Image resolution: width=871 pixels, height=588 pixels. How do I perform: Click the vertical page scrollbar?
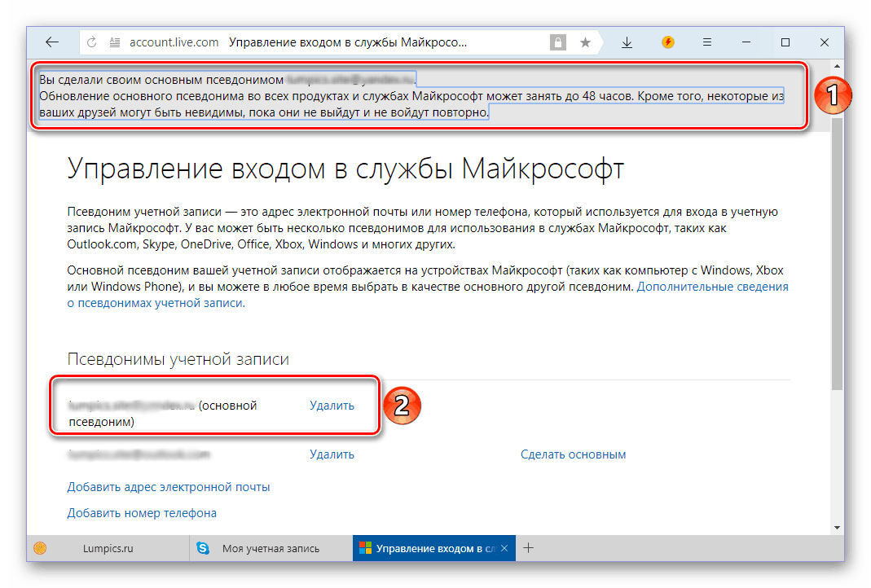point(837,244)
